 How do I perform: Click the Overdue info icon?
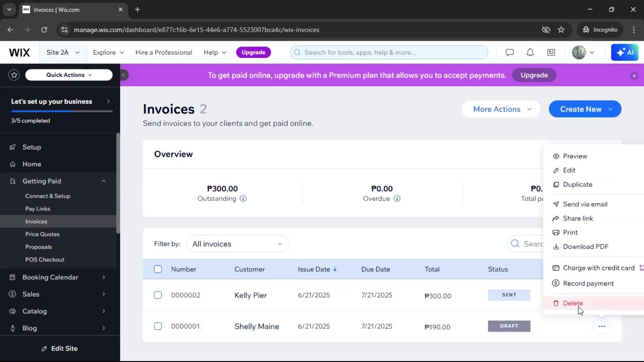(x=397, y=198)
